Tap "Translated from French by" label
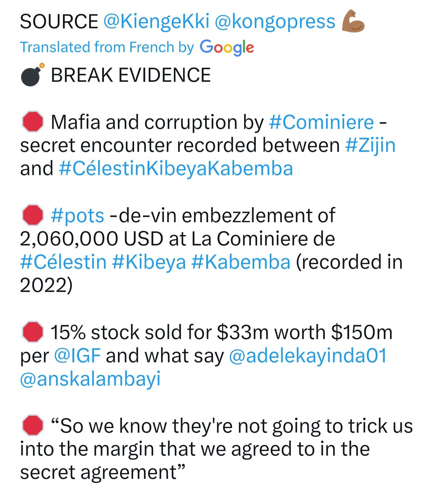The image size is (440, 504). (x=107, y=47)
